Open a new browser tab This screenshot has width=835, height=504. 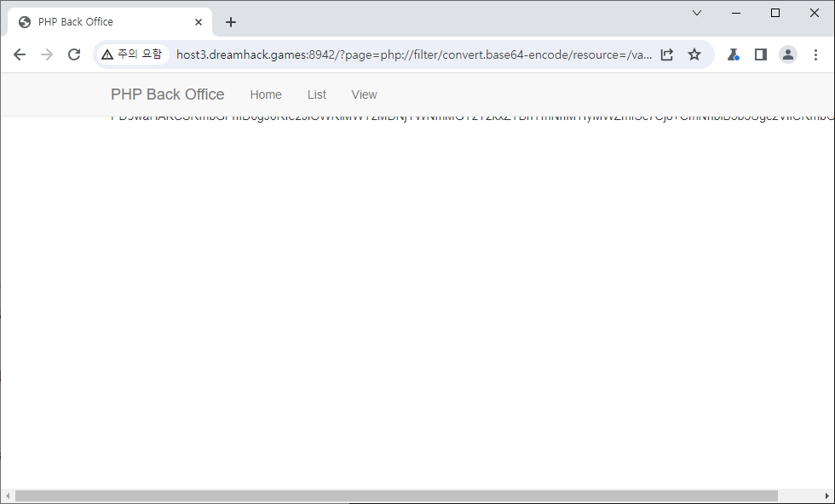click(231, 22)
